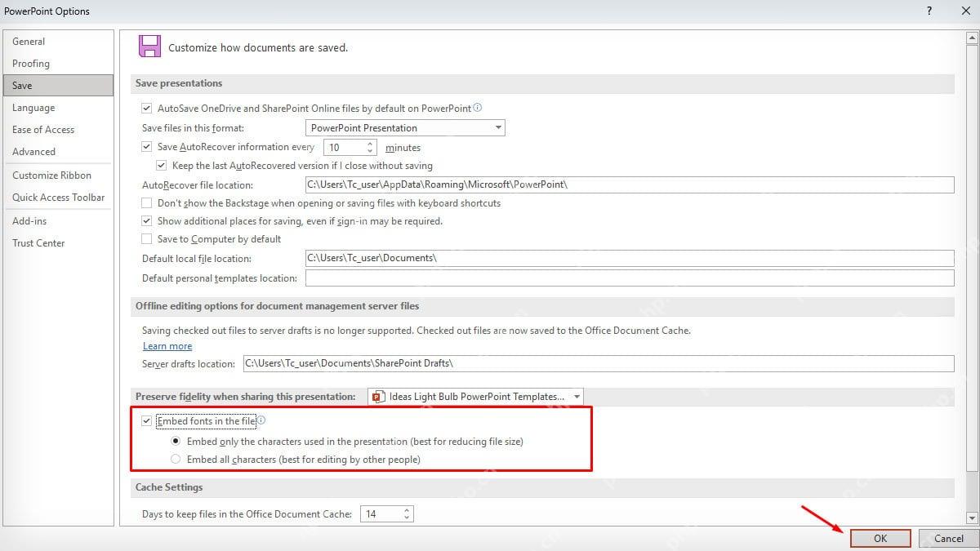
Task: Enable Don't show the Backstage checkbox
Action: 147,203
